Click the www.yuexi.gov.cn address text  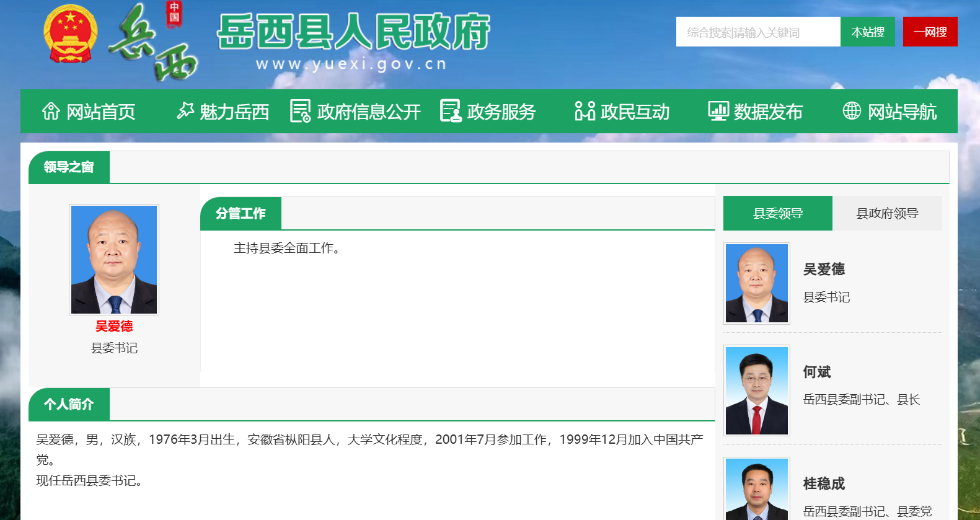[351, 64]
